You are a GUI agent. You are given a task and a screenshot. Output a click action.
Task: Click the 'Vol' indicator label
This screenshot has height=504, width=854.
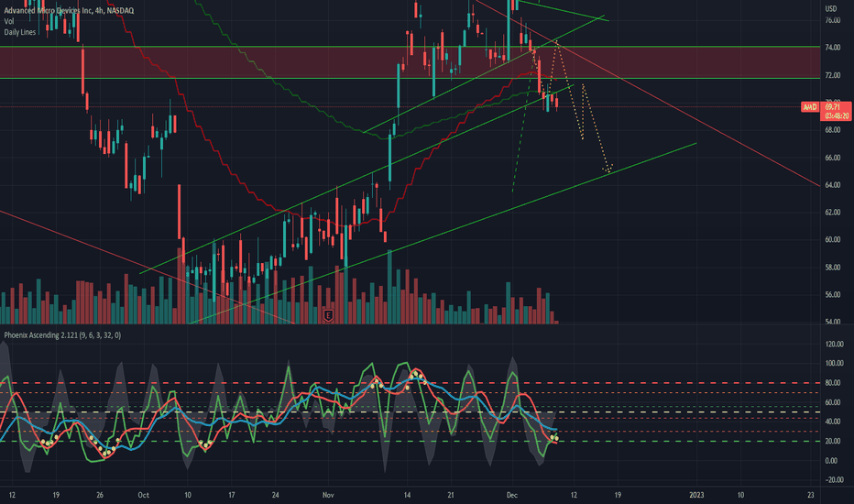click(9, 21)
